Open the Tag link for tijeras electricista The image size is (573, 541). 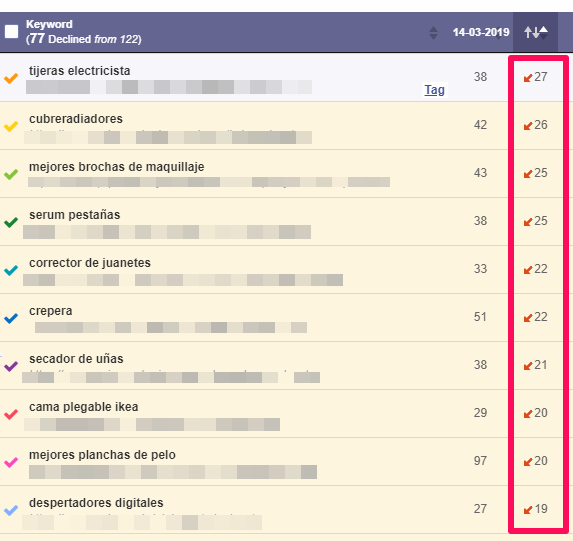click(x=435, y=90)
